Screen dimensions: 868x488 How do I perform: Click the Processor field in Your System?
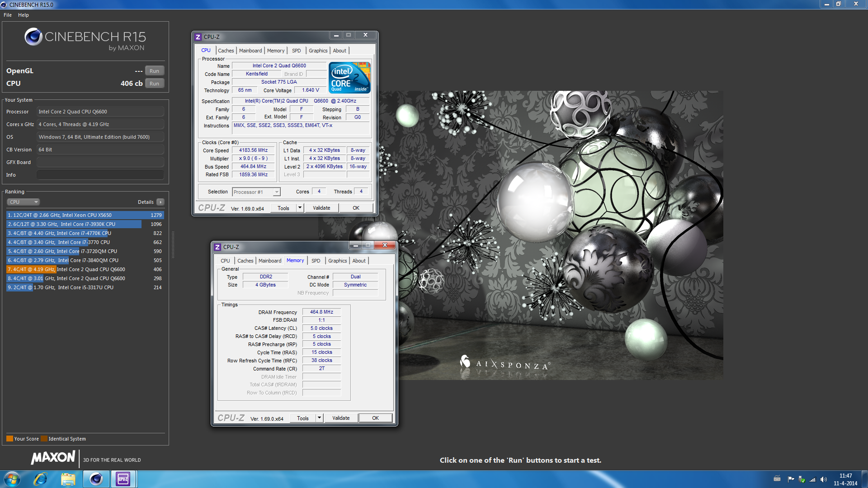click(100, 112)
